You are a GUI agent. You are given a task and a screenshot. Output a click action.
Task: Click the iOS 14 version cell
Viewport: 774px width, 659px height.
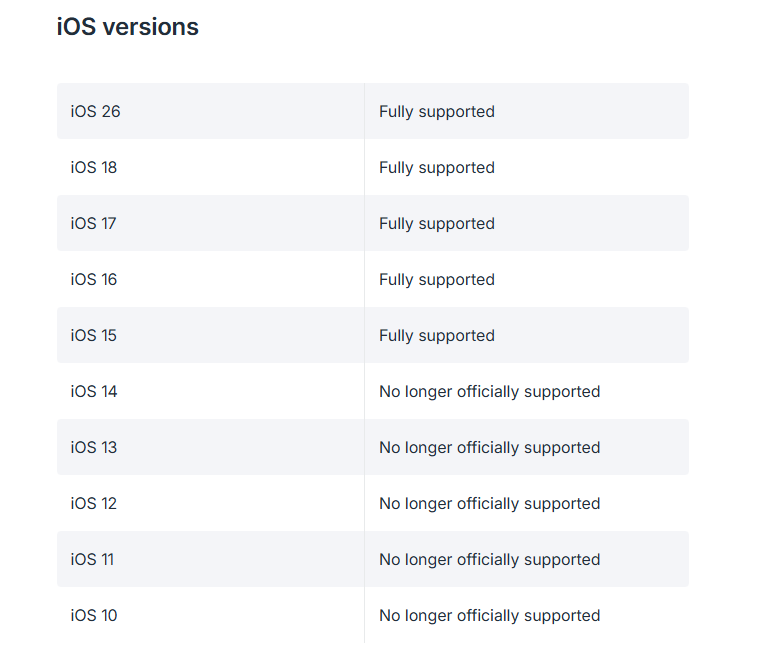click(94, 391)
